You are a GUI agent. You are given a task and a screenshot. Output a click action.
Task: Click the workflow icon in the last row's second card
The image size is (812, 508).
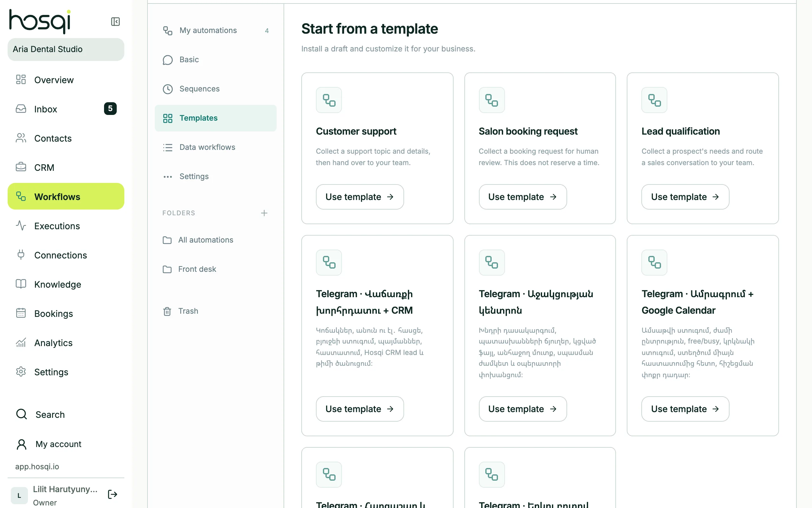(x=492, y=474)
